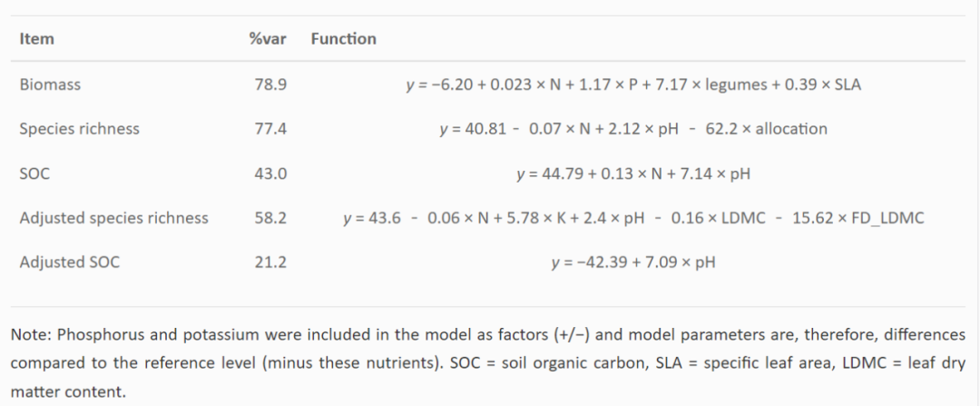Select the Adjusted species richness label
The width and height of the screenshot is (980, 406).
[x=113, y=218]
